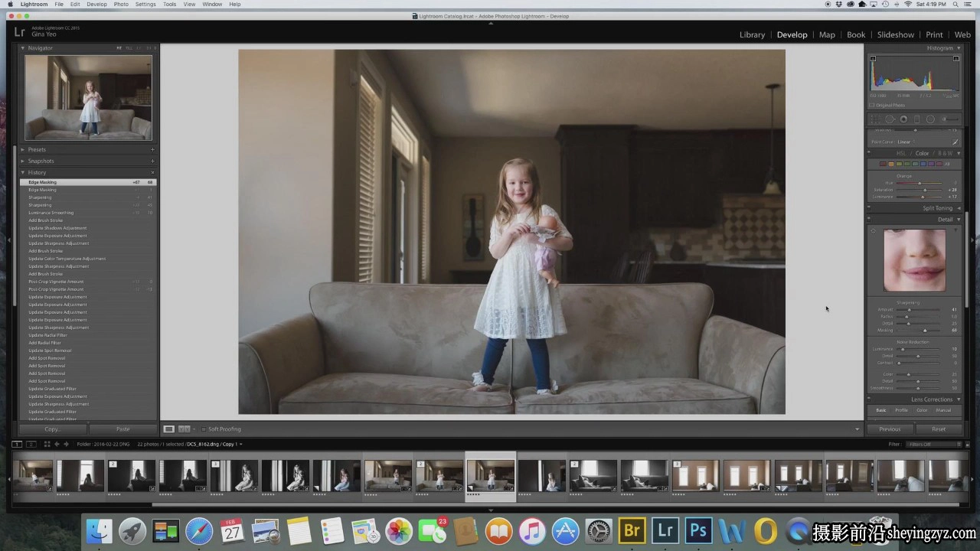980x551 pixels.
Task: Click the Previous button
Action: click(890, 429)
